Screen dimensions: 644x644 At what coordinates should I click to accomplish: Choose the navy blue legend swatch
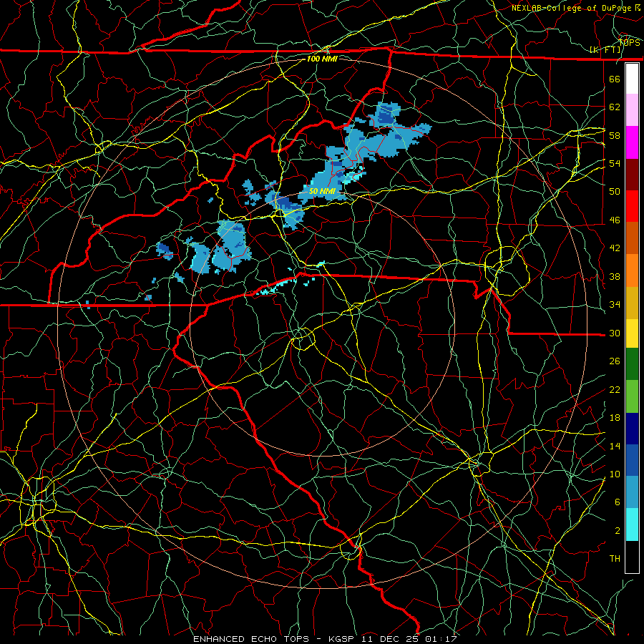click(x=632, y=429)
